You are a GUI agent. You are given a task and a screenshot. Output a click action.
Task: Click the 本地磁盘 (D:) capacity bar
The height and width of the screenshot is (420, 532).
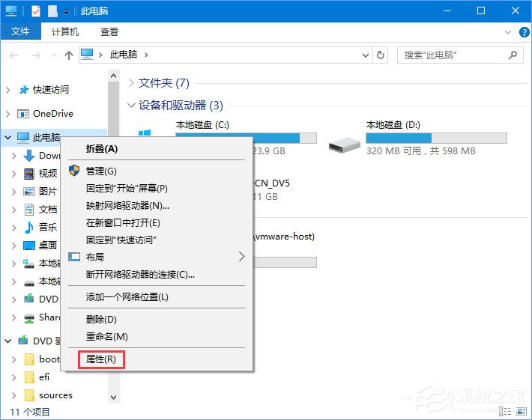point(436,138)
